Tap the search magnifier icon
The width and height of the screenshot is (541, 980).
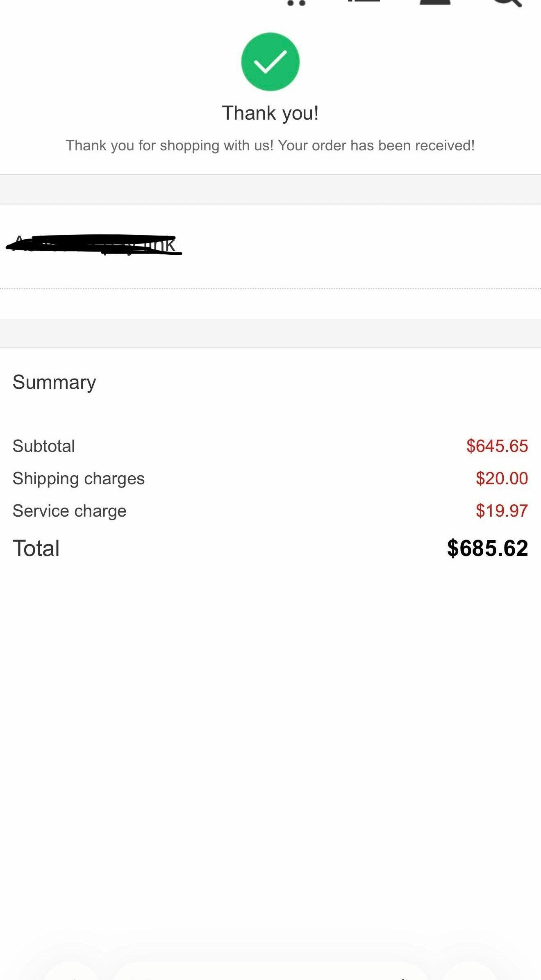[507, 2]
